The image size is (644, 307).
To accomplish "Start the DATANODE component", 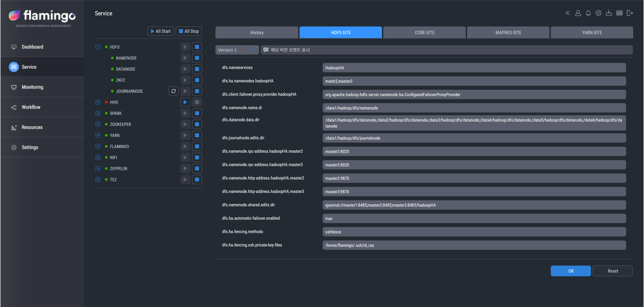I will click(185, 69).
